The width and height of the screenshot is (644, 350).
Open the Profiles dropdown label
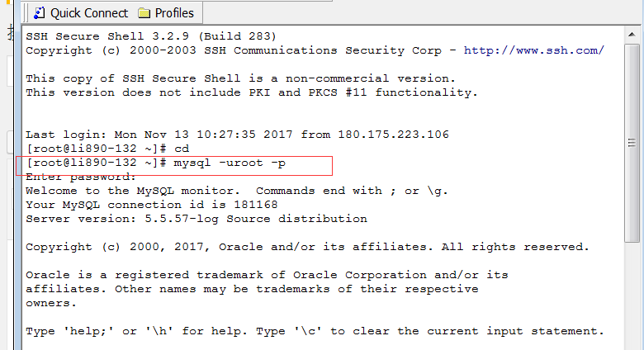pos(174,13)
